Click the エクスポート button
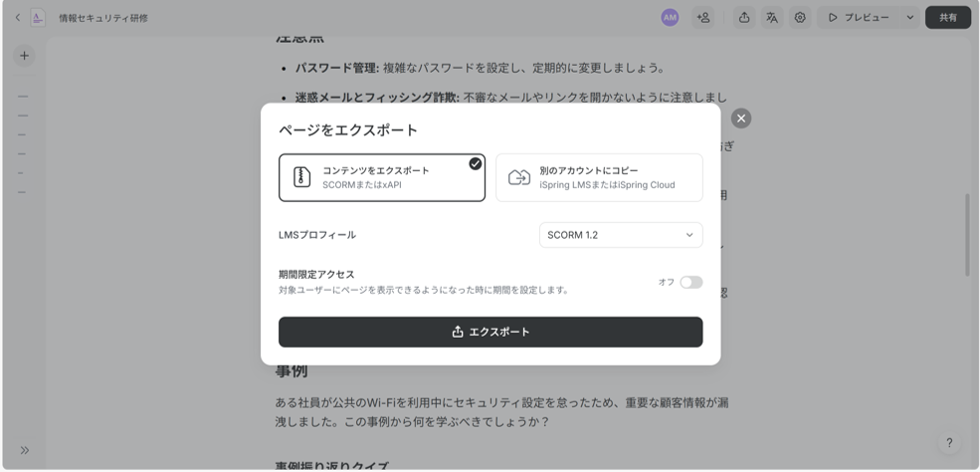The image size is (980, 472). (490, 332)
